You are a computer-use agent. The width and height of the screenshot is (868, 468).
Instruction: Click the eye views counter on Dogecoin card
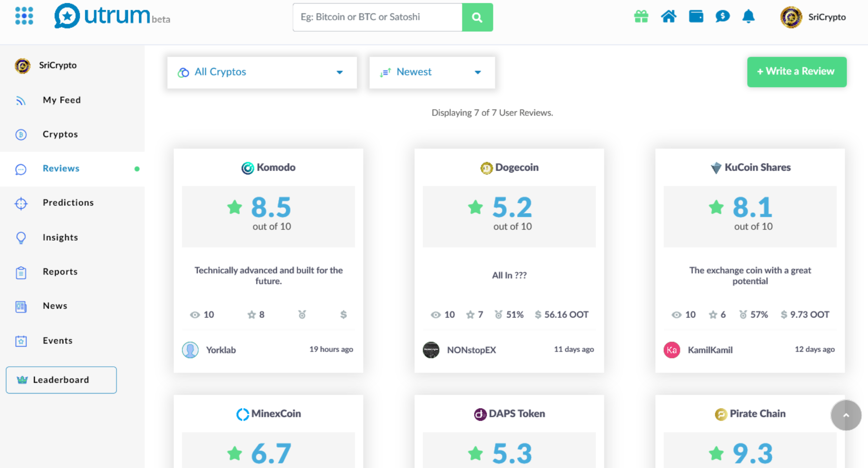tap(435, 315)
